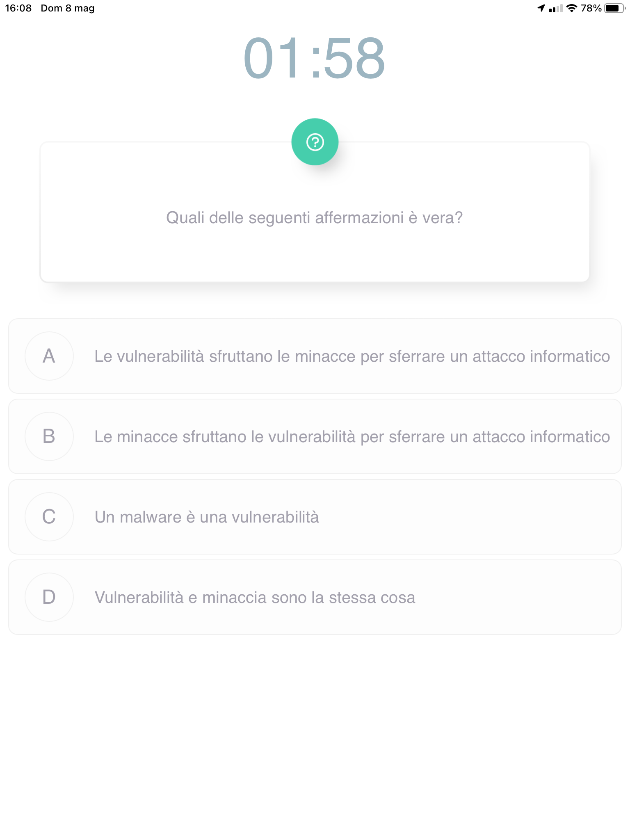The image size is (630, 840).
Task: Tap the 16:08 clock in status bar
Action: click(x=18, y=8)
